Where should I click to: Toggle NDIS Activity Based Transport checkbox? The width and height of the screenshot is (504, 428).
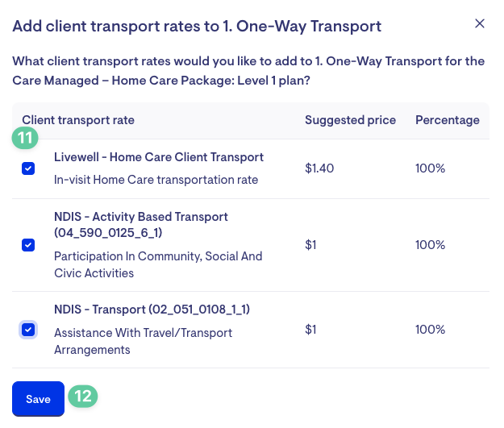[x=28, y=245]
